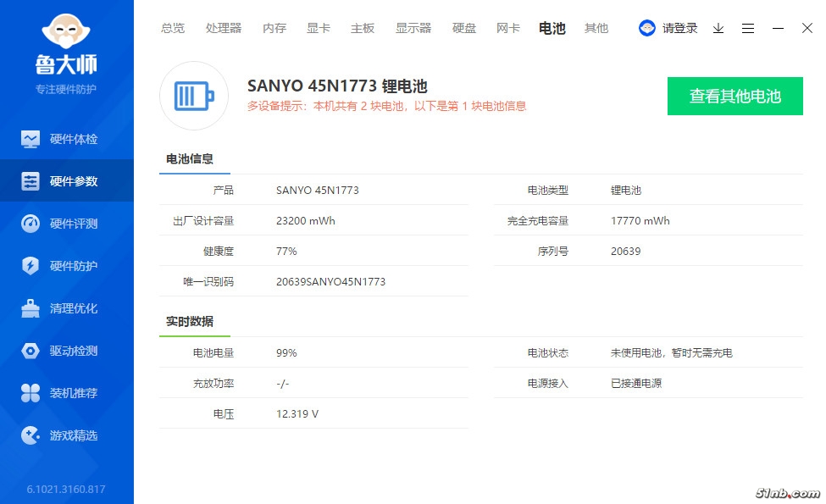Click the download arrow icon
The width and height of the screenshot is (826, 504).
click(718, 29)
